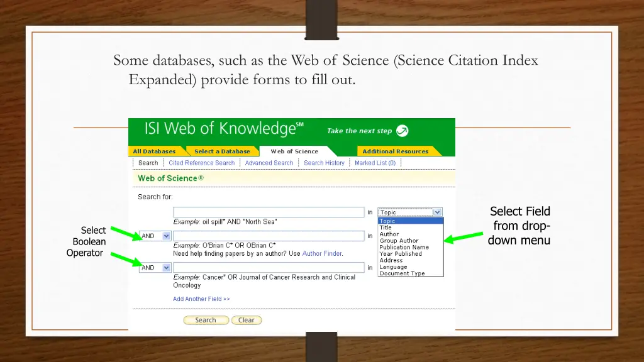644x362 pixels.
Task: Choose Publication Name from the field list
Action: (410, 247)
